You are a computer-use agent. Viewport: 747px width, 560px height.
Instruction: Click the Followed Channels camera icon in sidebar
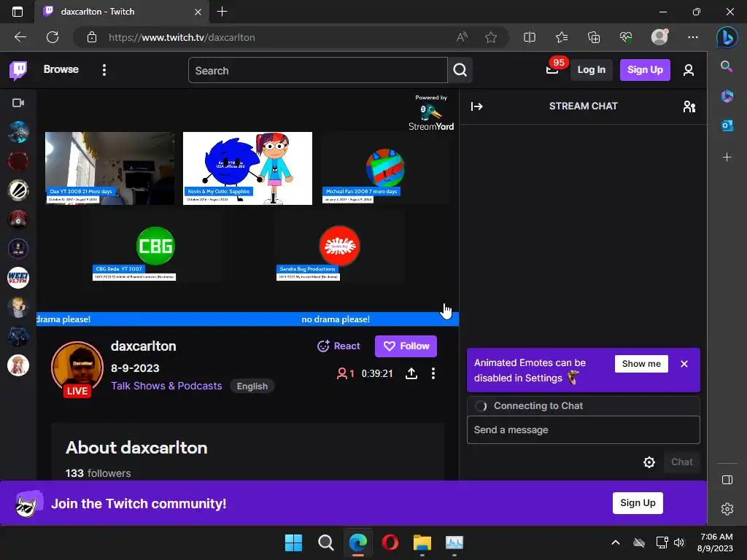[18, 103]
